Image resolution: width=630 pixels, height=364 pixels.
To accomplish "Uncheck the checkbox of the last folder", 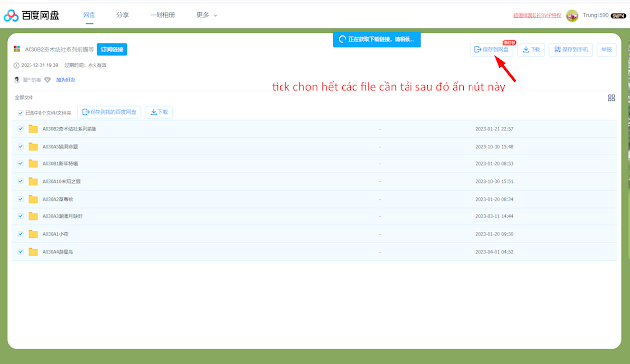I will (21, 252).
